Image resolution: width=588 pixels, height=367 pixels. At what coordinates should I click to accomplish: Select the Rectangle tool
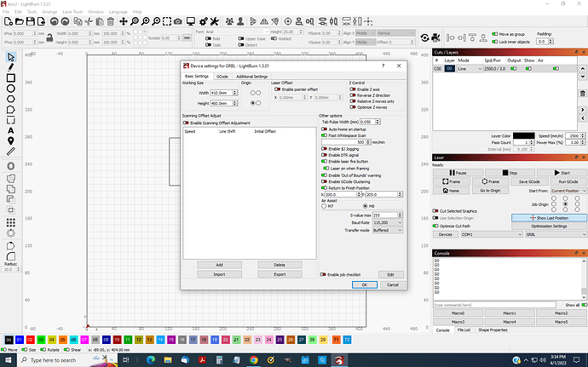pos(11,78)
